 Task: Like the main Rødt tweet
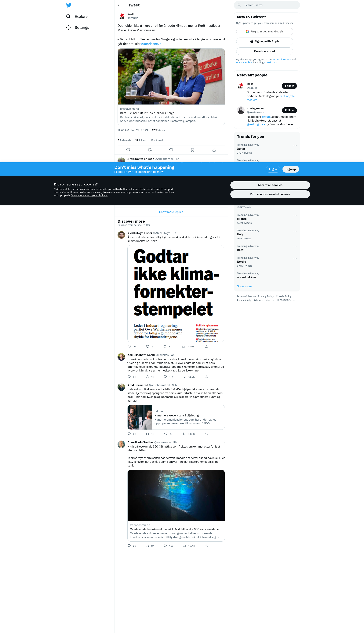(171, 150)
